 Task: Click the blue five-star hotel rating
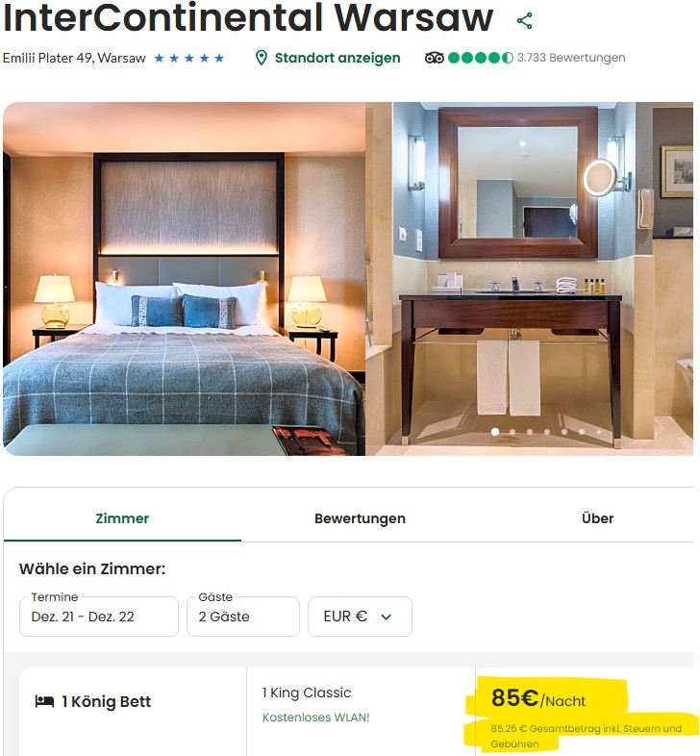tap(189, 59)
